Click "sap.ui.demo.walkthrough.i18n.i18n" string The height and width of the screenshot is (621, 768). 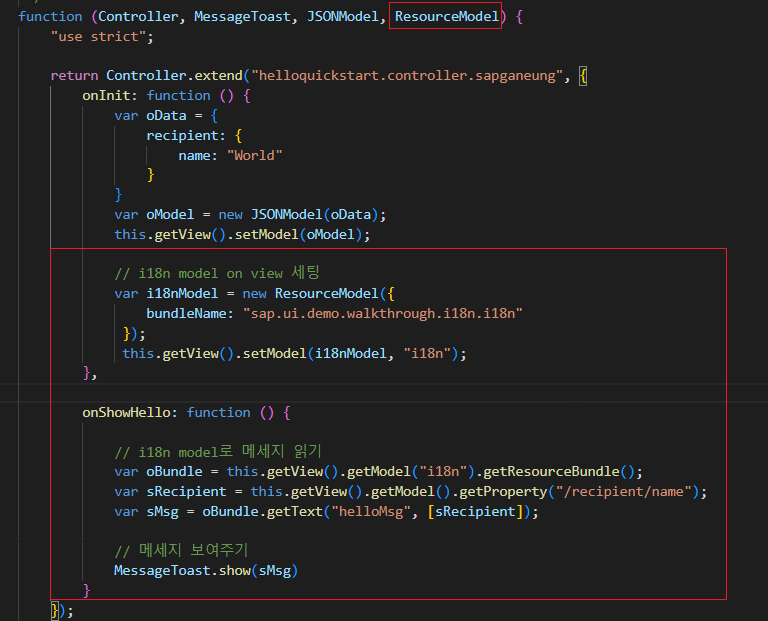click(383, 313)
